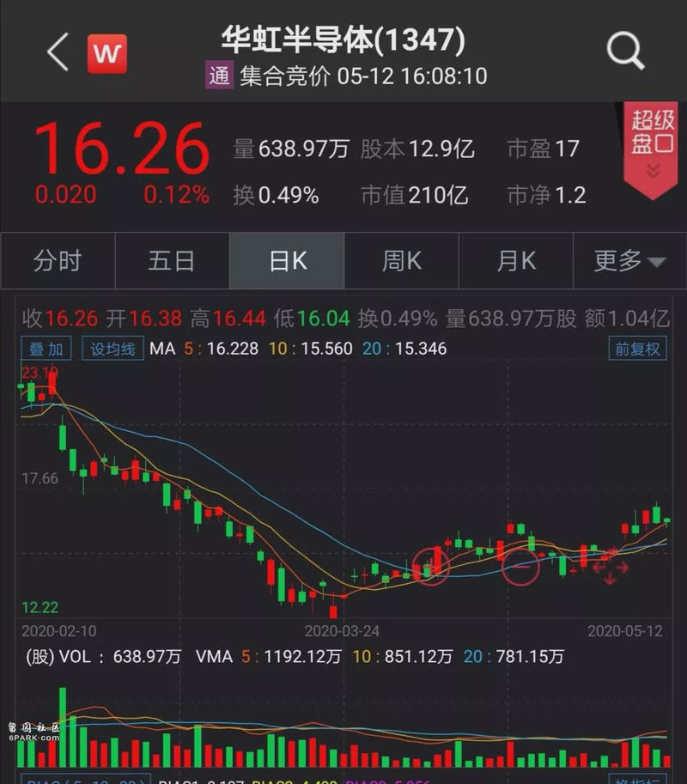Viewport: 687px width, 784px height.
Task: Tap the middle date 2020-03-24
Action: (x=342, y=631)
